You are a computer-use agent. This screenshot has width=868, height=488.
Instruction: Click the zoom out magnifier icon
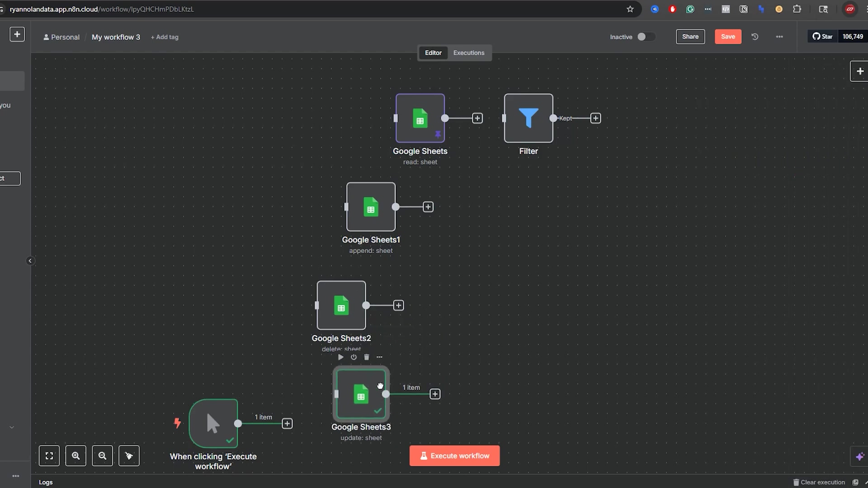coord(103,456)
